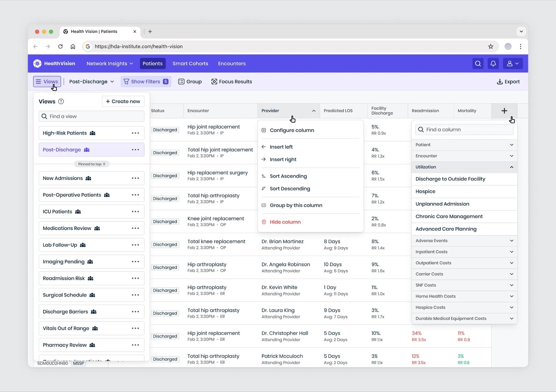Click the Export download icon

click(x=500, y=82)
